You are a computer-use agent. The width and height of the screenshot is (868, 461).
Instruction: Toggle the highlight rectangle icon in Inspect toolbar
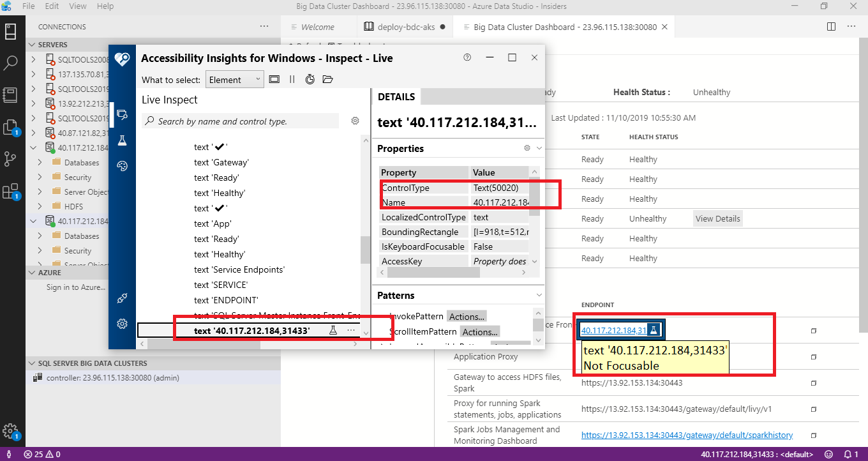coord(275,79)
